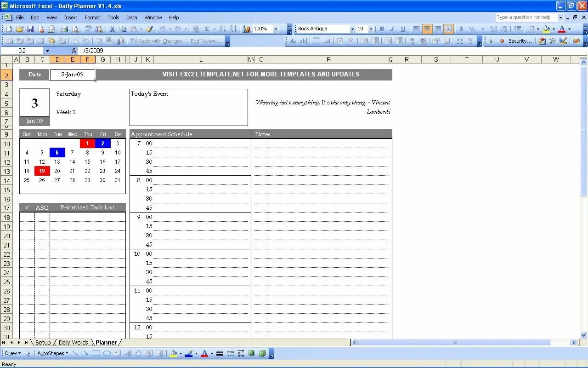
Task: Click the Print icon in standard toolbar
Action: coord(65,29)
